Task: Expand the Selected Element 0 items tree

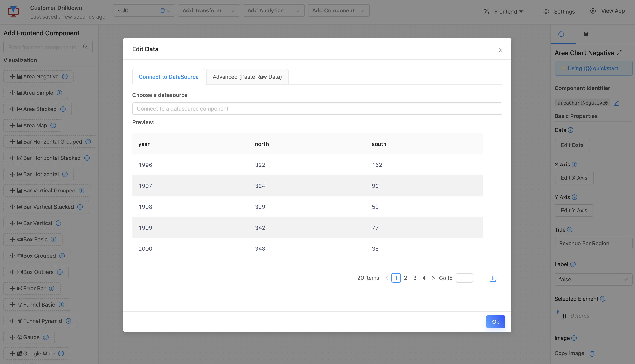Action: 558,311
